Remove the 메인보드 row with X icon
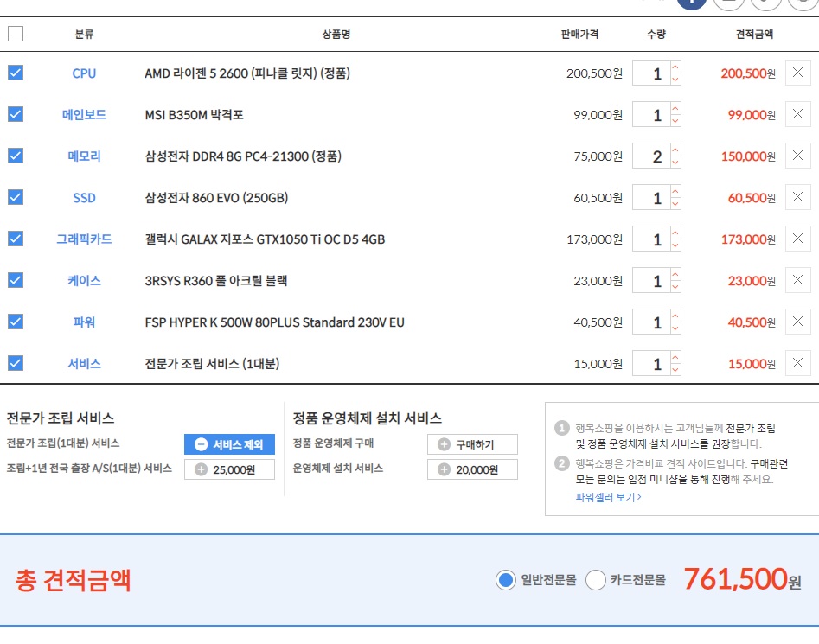 pyautogui.click(x=797, y=114)
